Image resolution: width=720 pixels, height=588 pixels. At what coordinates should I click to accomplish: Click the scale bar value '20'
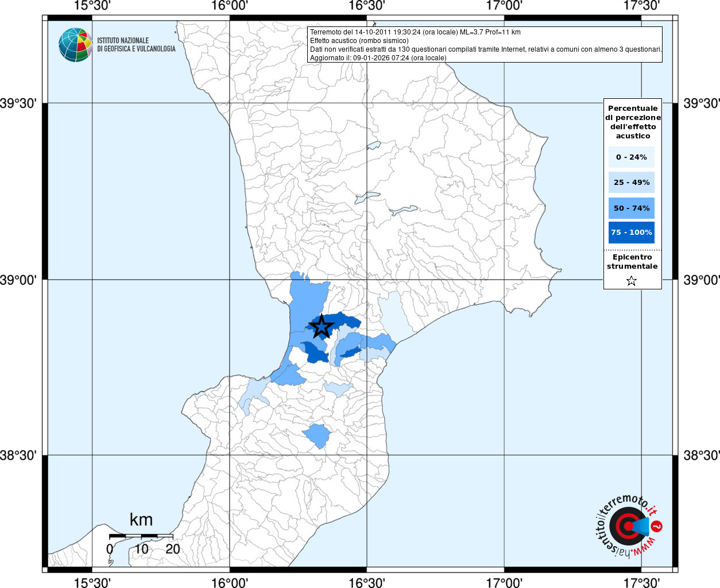[x=173, y=549]
